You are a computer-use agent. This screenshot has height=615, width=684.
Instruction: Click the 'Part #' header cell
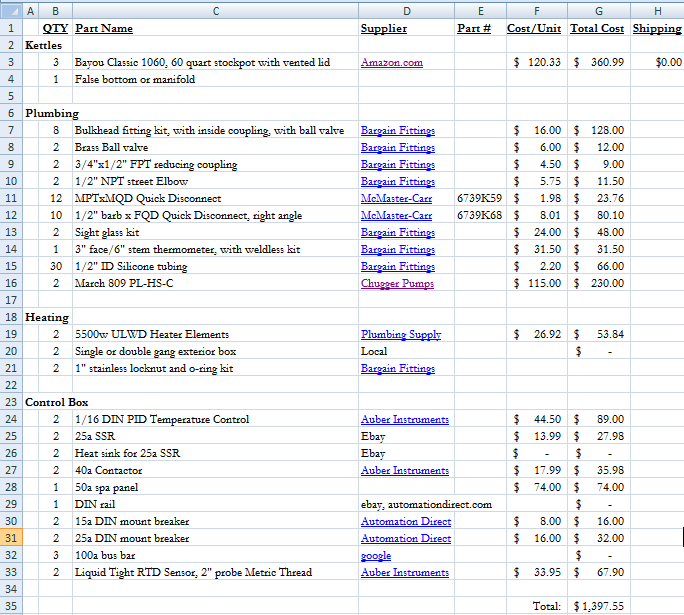tap(480, 28)
